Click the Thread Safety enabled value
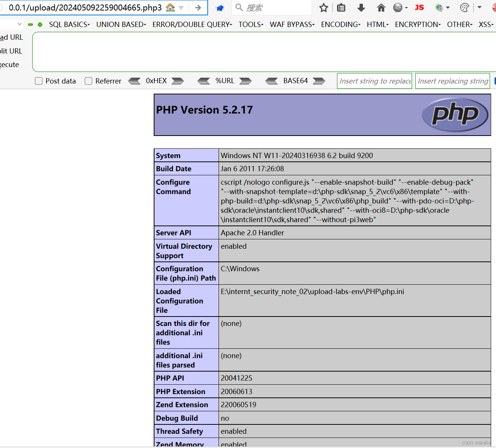 tap(234, 431)
